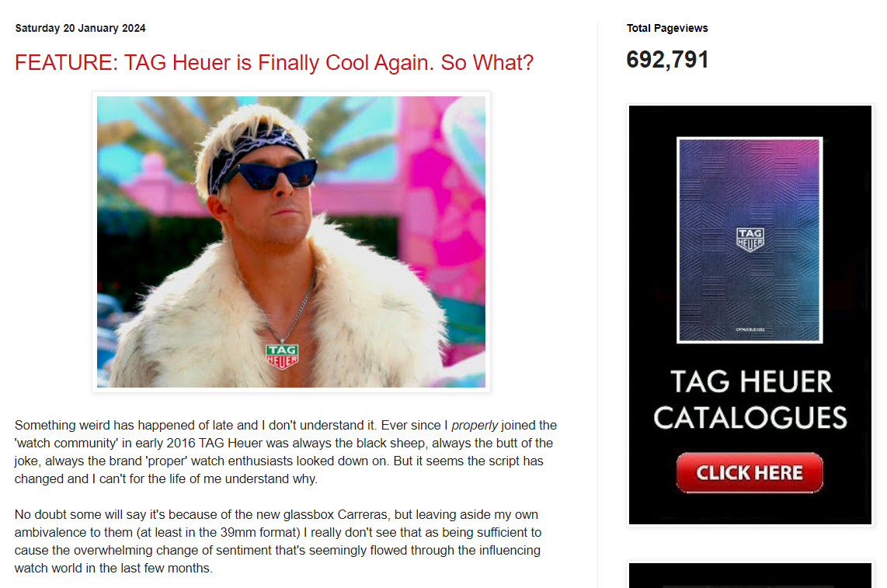Open the main post photo of the man in fur coat
This screenshot has height=588, width=887.
tap(290, 242)
